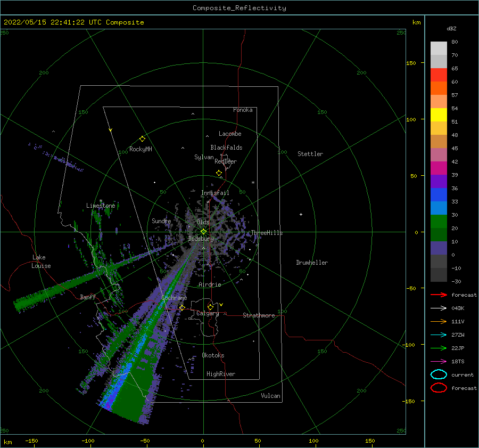Select the Airdrie city label
Screen dimensions: 479x448
(x=210, y=284)
